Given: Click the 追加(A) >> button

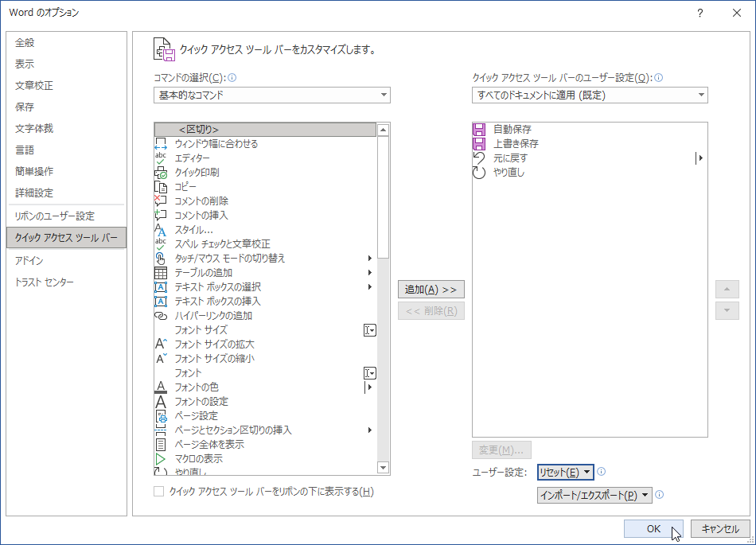Looking at the screenshot, I should pos(431,289).
